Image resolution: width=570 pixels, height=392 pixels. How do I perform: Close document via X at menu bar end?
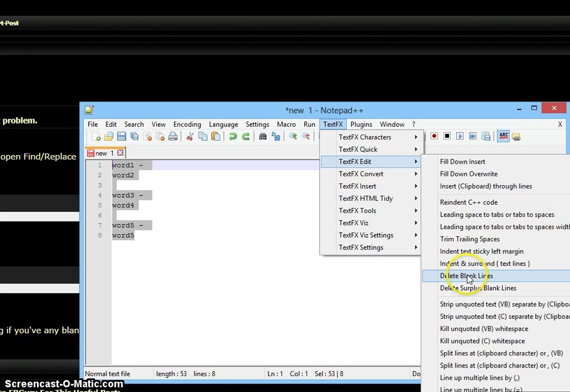pos(560,124)
